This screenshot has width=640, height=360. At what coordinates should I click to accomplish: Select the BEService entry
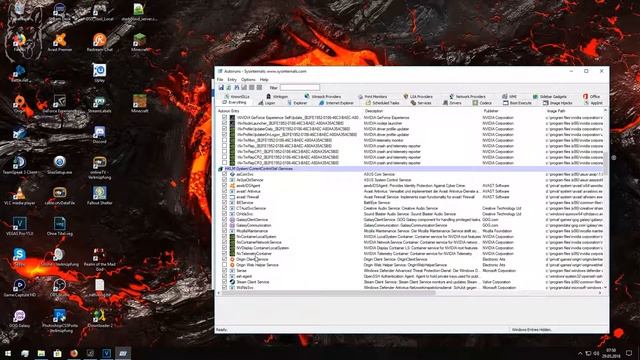(x=245, y=202)
